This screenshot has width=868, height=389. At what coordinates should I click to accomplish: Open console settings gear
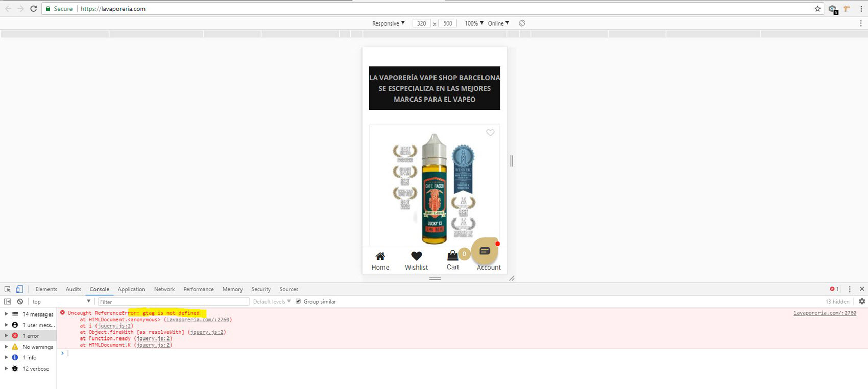coord(862,302)
